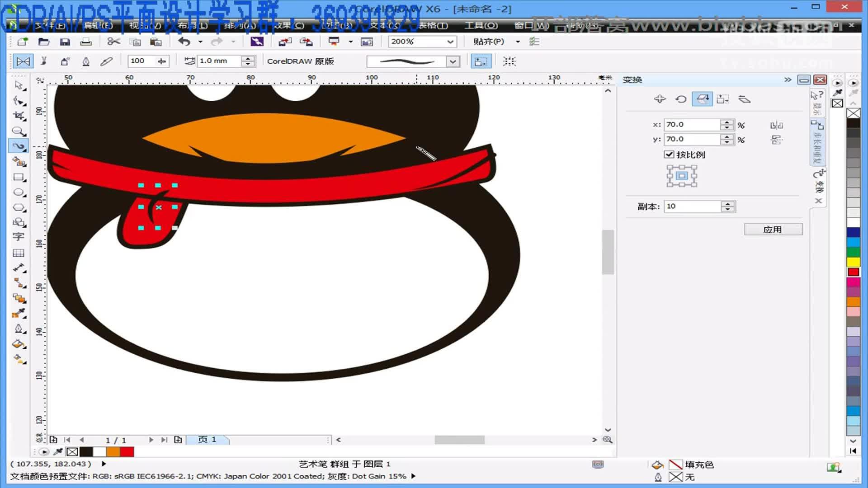This screenshot has width=868, height=488.
Task: Toggle the selected Artistic Media tool
Action: (19, 146)
